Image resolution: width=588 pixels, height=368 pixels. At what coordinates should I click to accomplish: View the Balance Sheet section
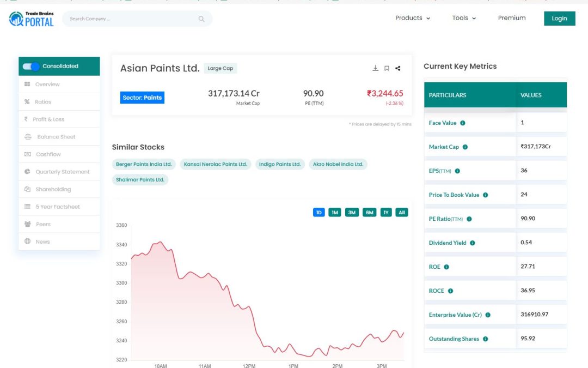(59, 137)
